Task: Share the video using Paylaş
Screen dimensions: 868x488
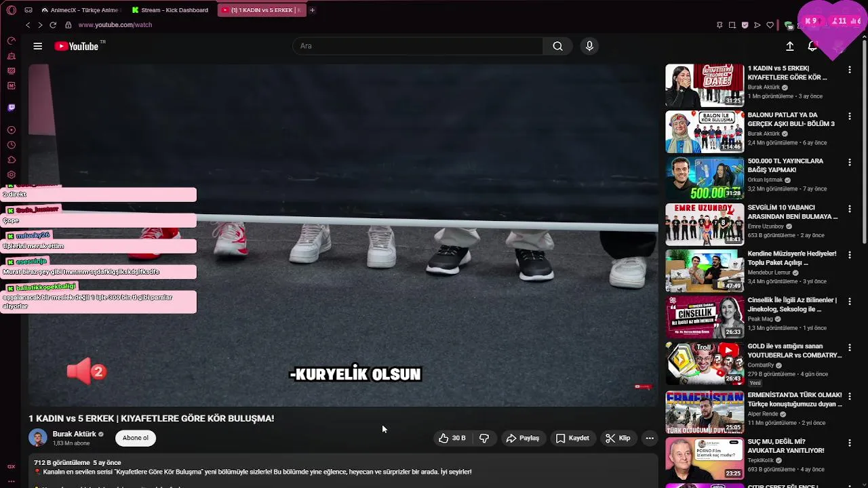Action: click(523, 439)
